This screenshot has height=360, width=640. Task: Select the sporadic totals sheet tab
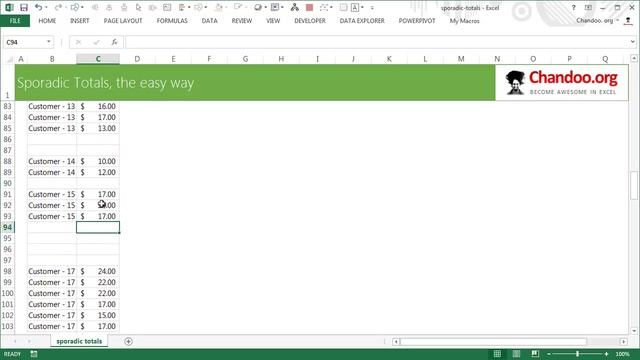pos(79,341)
